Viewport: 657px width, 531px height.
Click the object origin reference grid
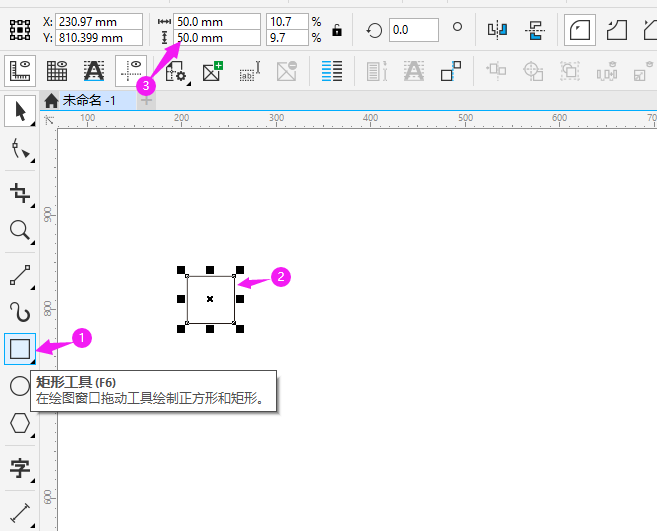click(20, 30)
